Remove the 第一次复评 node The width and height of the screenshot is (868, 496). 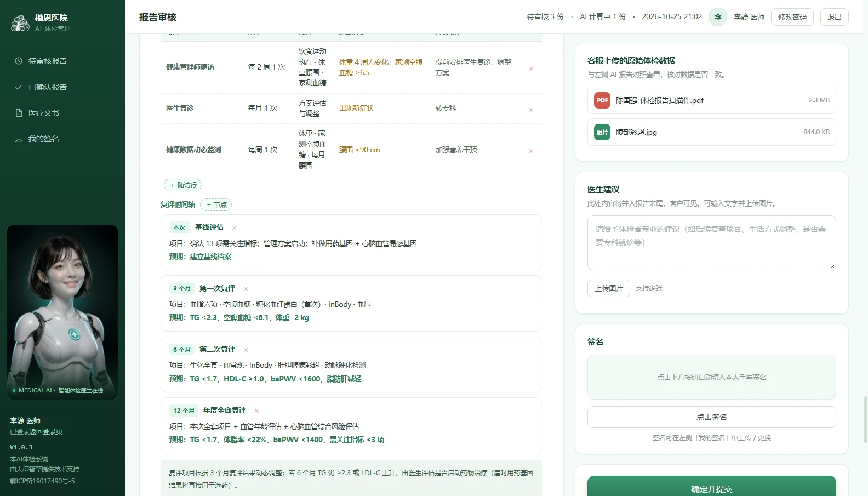(245, 289)
